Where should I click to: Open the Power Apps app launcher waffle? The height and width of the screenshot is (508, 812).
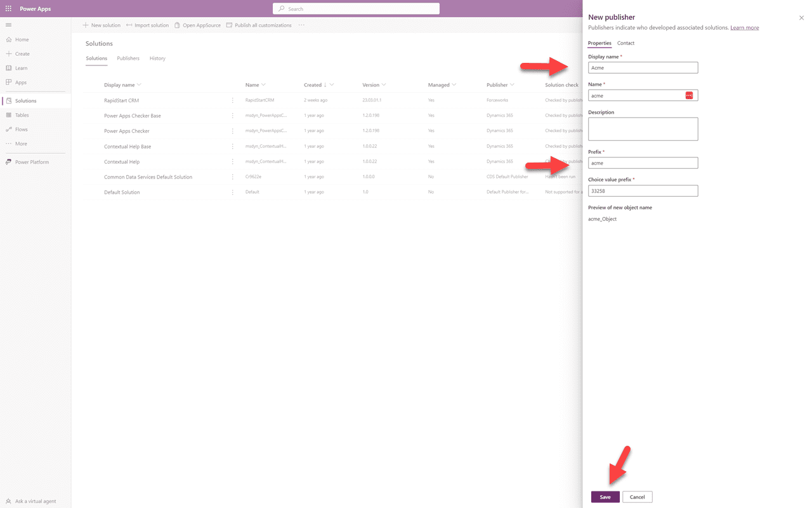point(8,8)
